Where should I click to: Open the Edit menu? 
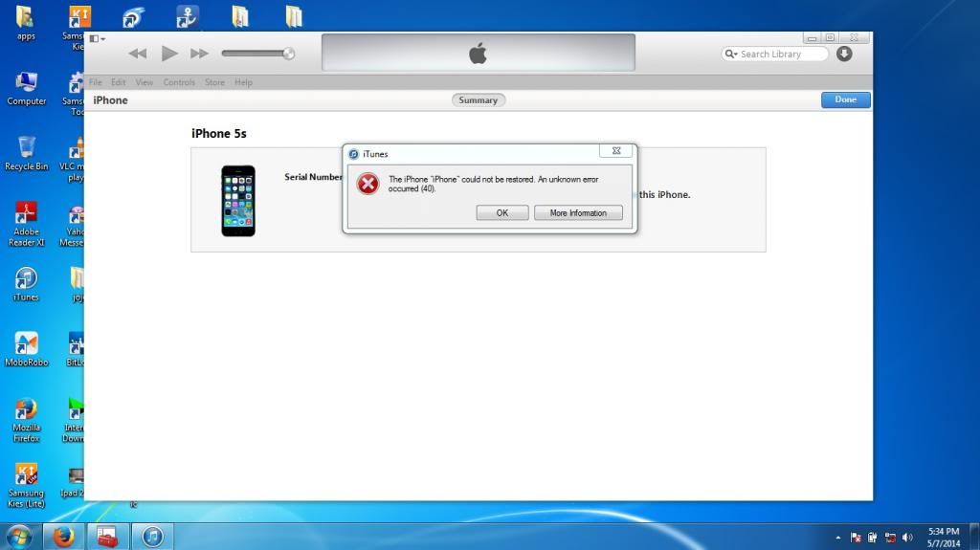[x=118, y=82]
